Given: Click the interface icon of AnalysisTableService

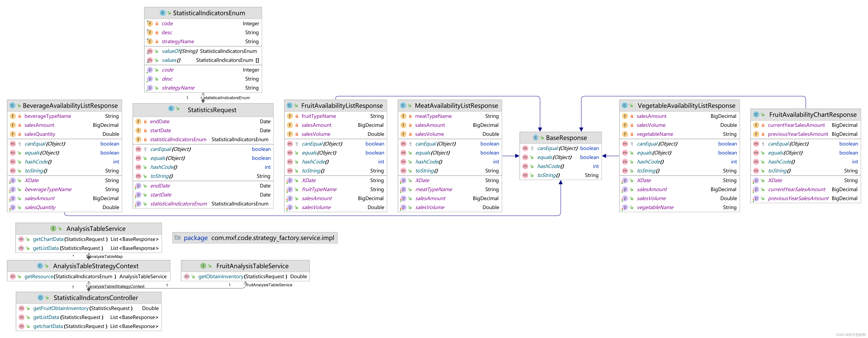Looking at the screenshot, I should (x=53, y=229).
